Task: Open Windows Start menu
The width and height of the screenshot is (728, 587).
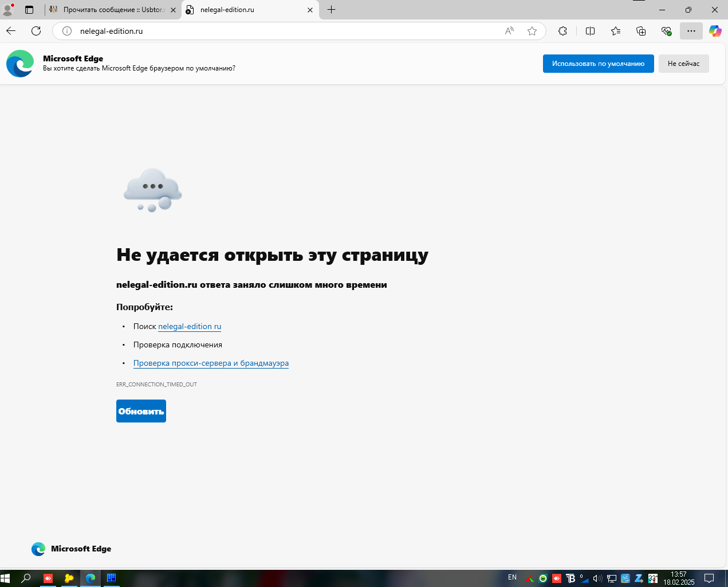Action: point(6,578)
